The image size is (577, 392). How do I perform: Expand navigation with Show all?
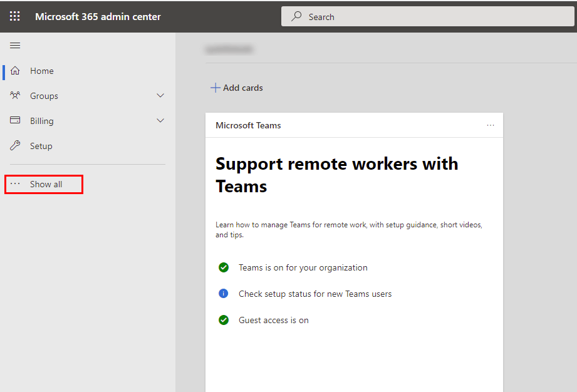[46, 184]
